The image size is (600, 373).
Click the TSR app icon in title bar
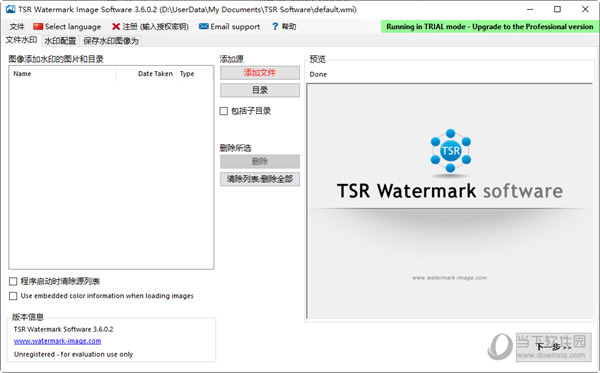tap(10, 9)
